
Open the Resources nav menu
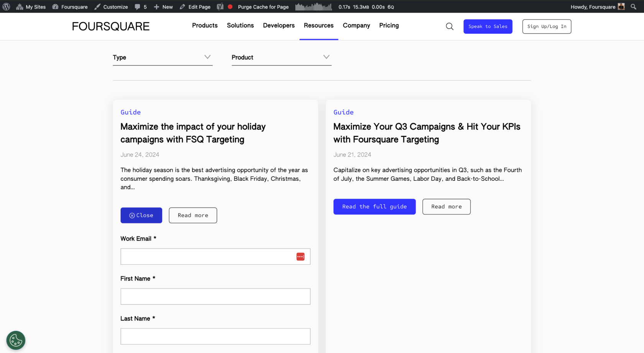[x=319, y=25]
